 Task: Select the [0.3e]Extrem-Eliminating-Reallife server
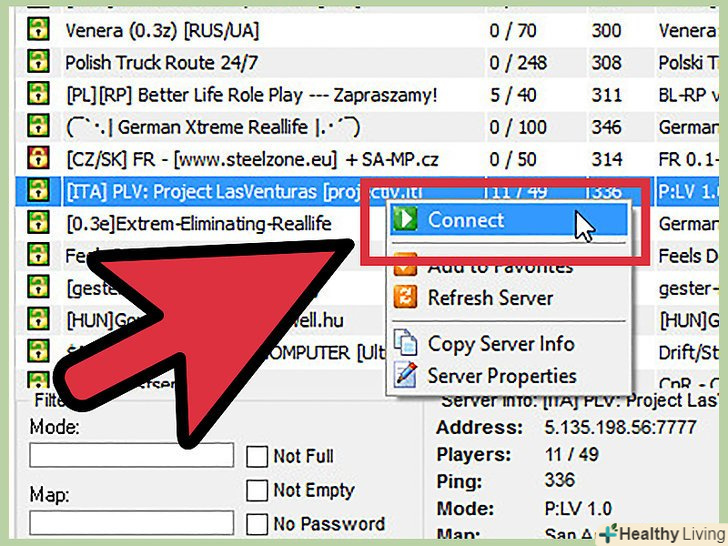click(199, 224)
